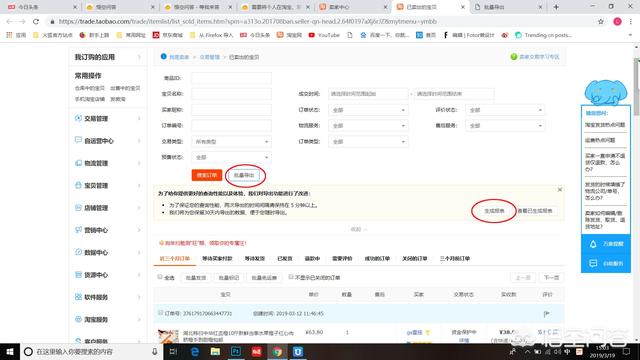Switch to the 成功的订单 tab

point(377,258)
